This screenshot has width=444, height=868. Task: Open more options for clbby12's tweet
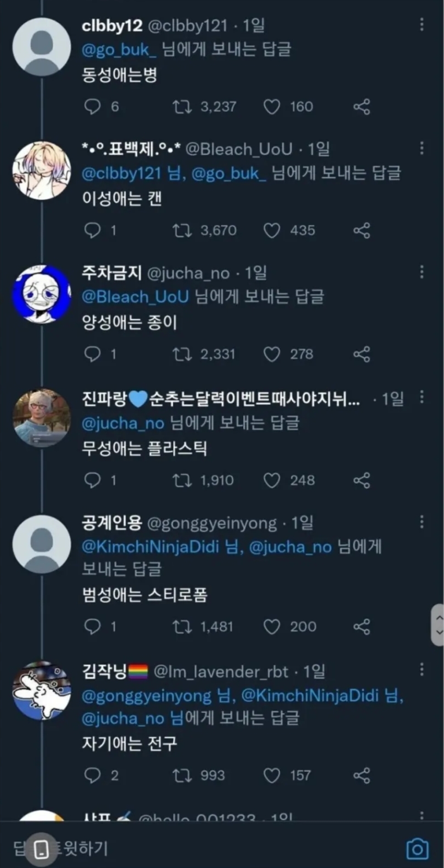(x=422, y=25)
